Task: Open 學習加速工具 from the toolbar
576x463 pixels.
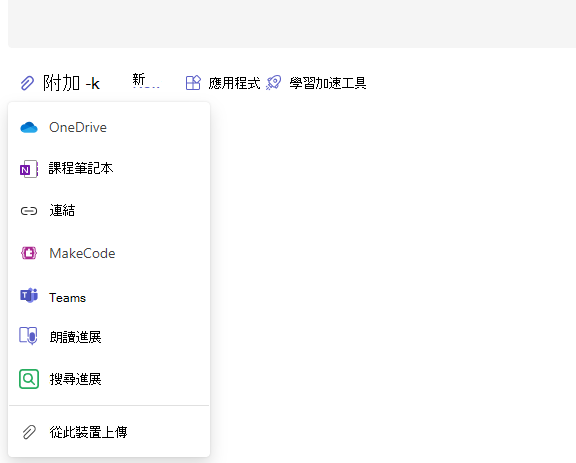Action: pyautogui.click(x=328, y=83)
